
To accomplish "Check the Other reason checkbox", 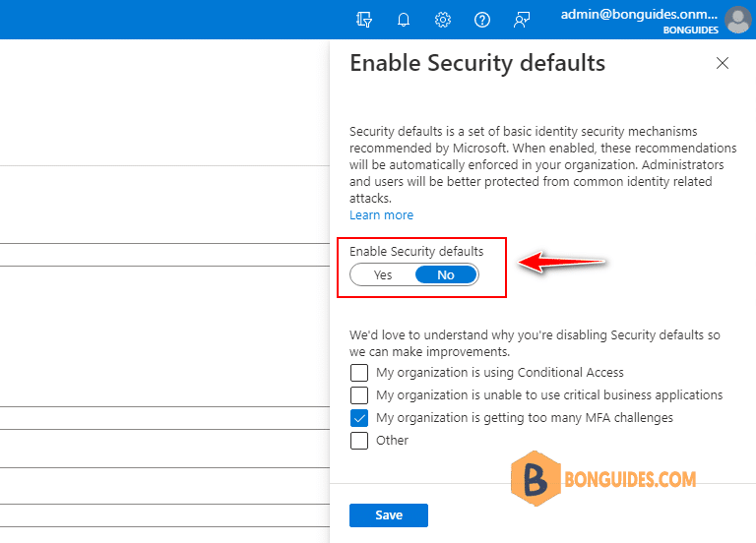I will [x=359, y=441].
